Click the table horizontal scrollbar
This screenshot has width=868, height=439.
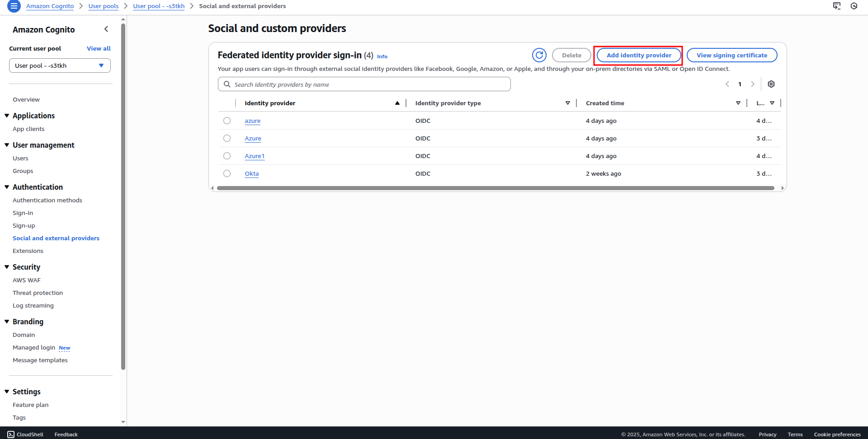pyautogui.click(x=495, y=188)
